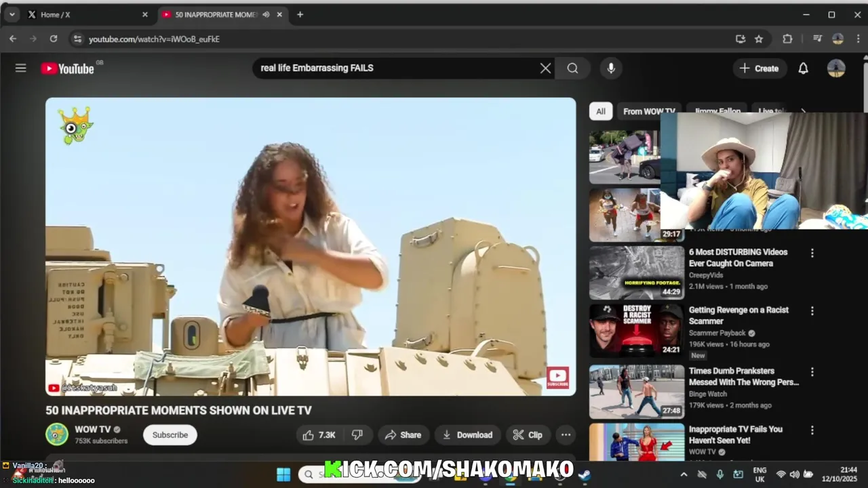The width and height of the screenshot is (868, 488).
Task: Open volume speaker tray icon
Action: click(x=794, y=474)
